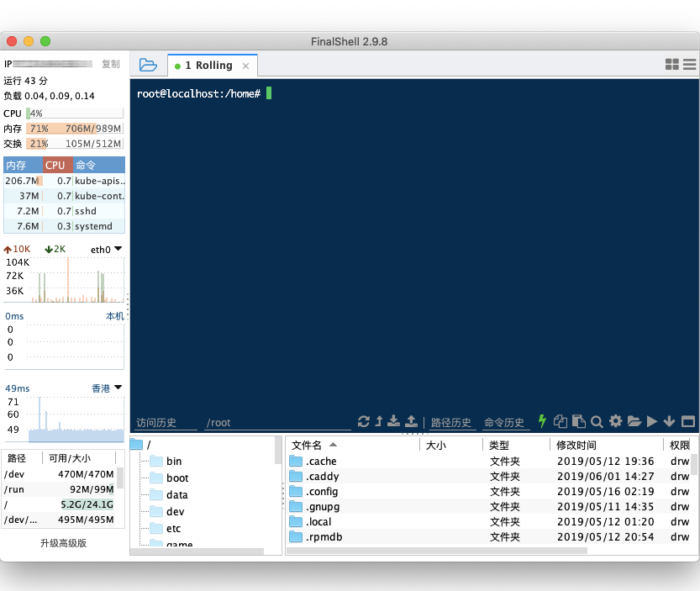Open 命令历史 command history
This screenshot has height=591, width=700.
(x=504, y=423)
